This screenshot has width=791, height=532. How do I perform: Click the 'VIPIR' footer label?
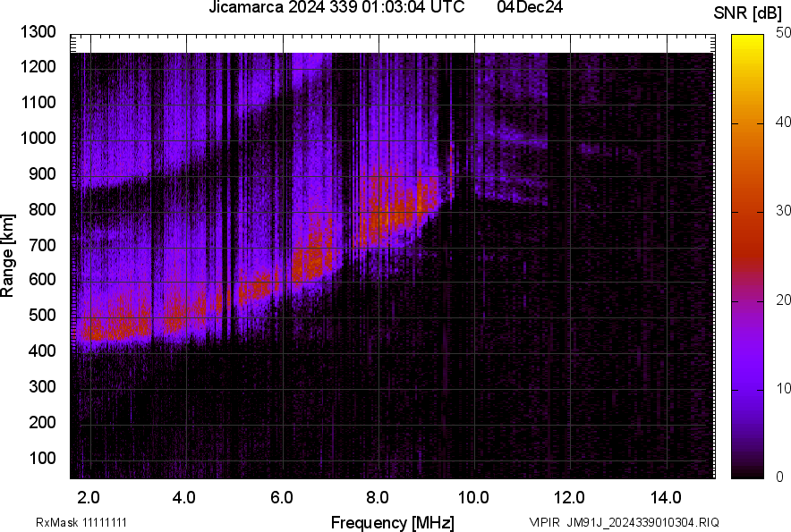544,522
